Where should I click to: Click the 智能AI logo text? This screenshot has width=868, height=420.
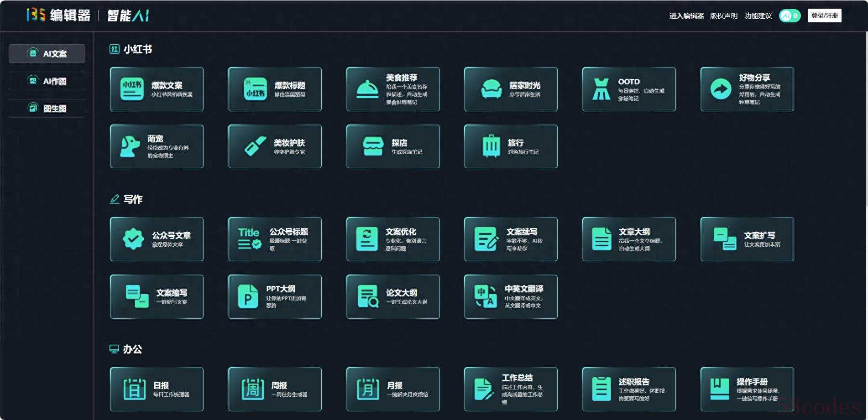tap(128, 16)
